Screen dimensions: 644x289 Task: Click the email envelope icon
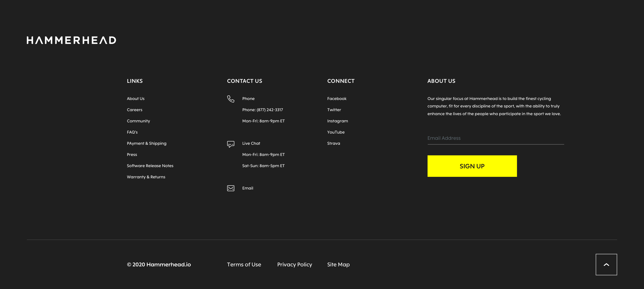(x=231, y=188)
